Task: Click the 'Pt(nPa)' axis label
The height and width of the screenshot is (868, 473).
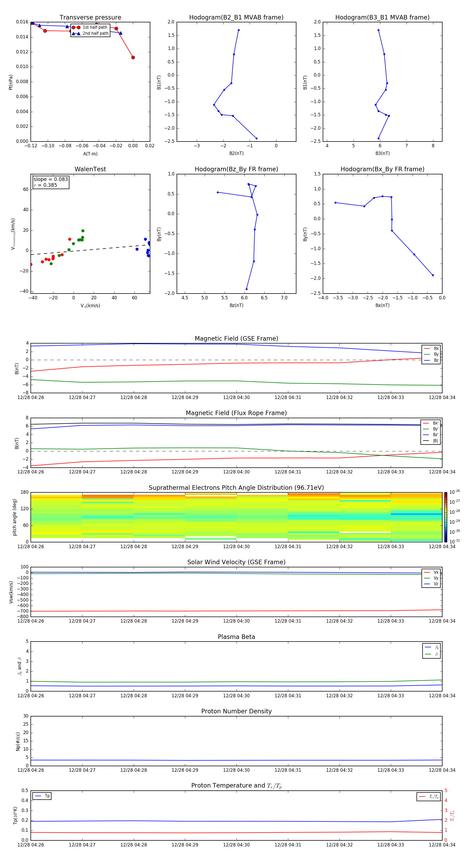Action: point(11,82)
